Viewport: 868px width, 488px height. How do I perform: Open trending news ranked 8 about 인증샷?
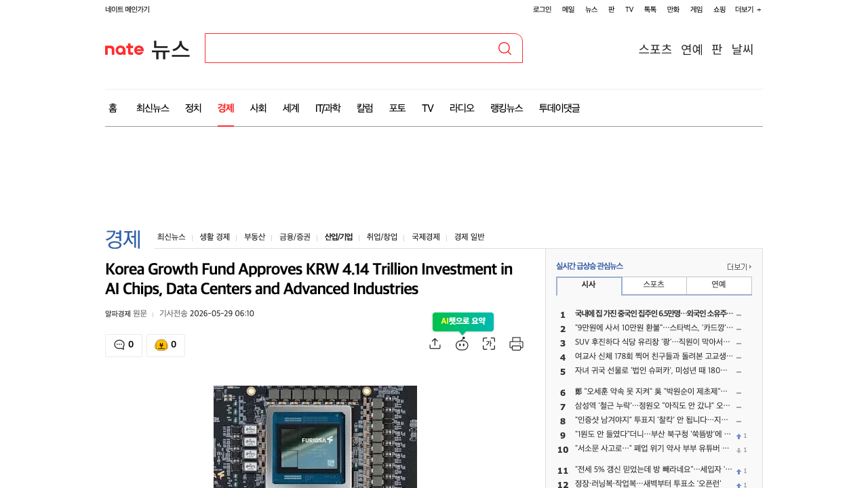[x=654, y=420]
